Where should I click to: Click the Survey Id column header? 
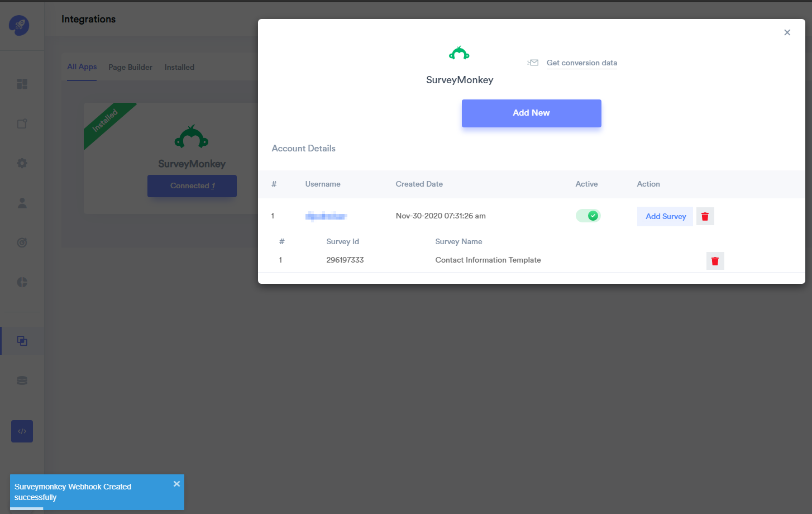(343, 241)
